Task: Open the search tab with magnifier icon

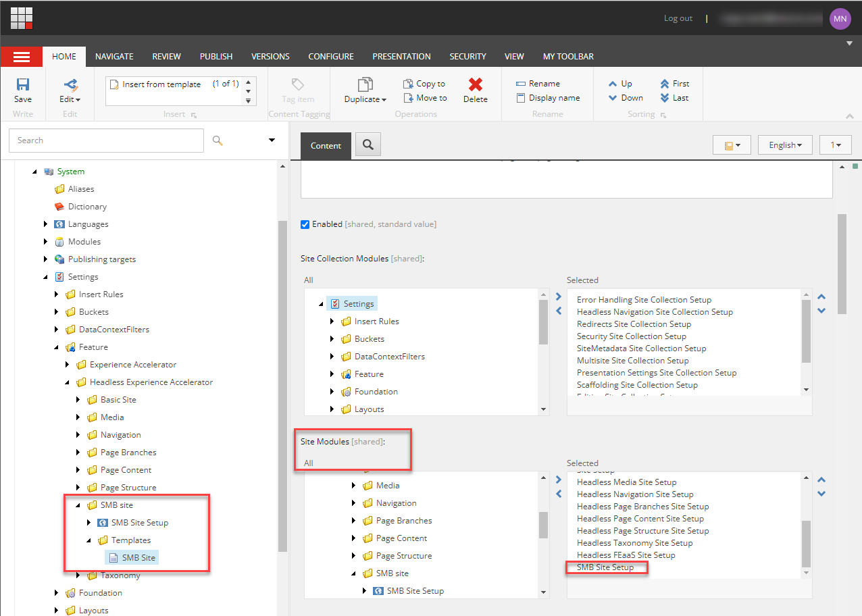Action: coord(368,145)
